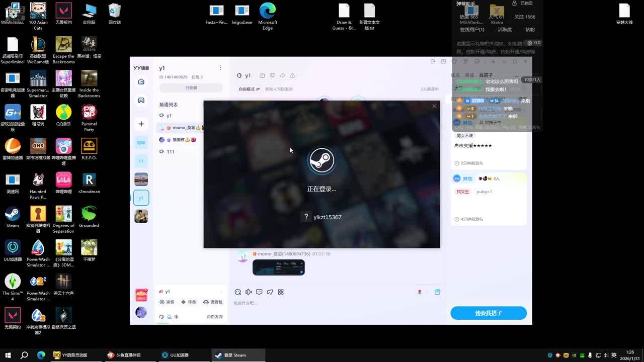The width and height of the screenshot is (644, 362).
Task: Click the 找女生 tag in right panel
Action: pos(463,192)
